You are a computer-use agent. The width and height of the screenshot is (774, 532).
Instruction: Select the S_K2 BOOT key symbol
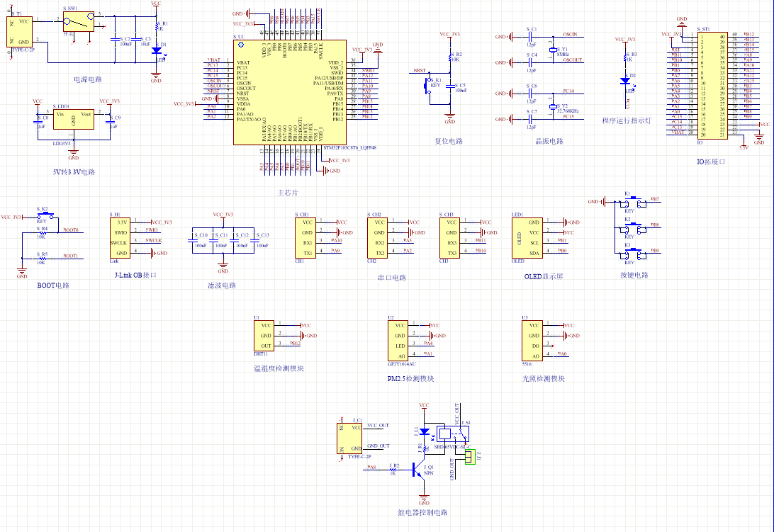(45, 215)
